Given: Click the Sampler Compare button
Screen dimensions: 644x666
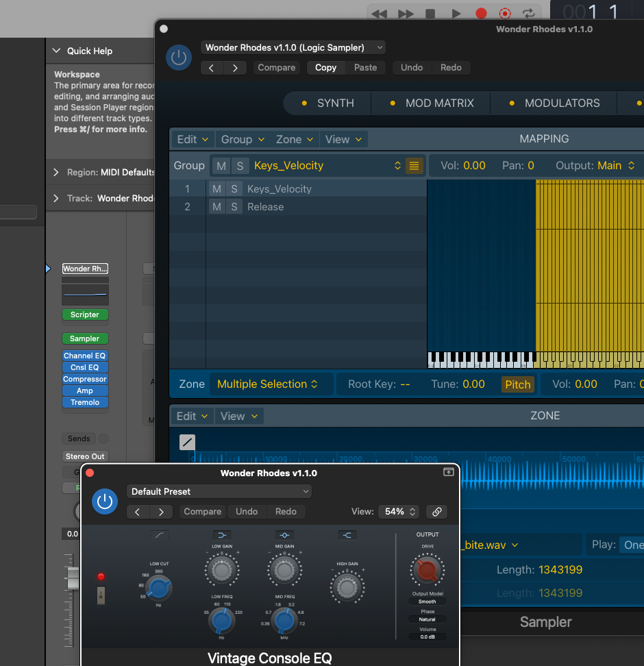Looking at the screenshot, I should tap(277, 68).
